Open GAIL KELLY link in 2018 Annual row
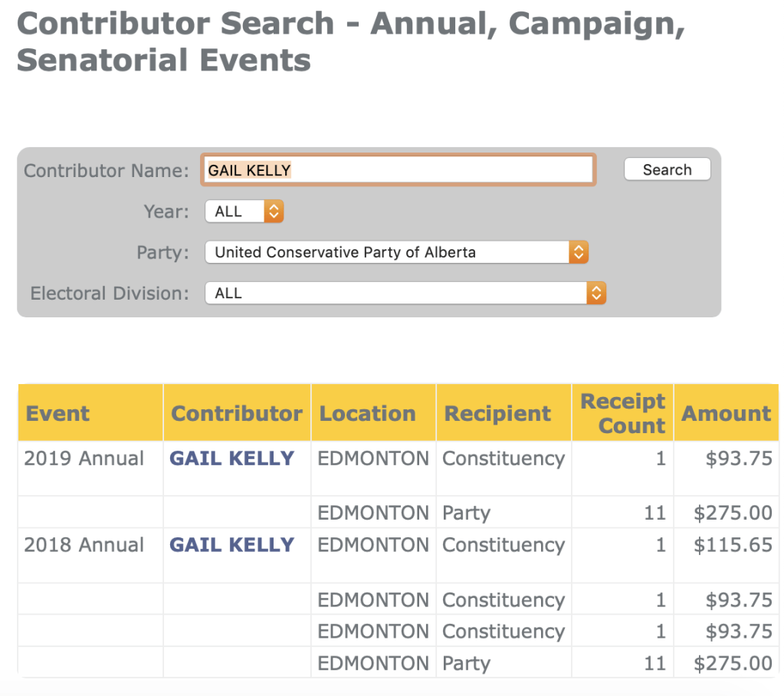The height and width of the screenshot is (696, 784). 231,545
